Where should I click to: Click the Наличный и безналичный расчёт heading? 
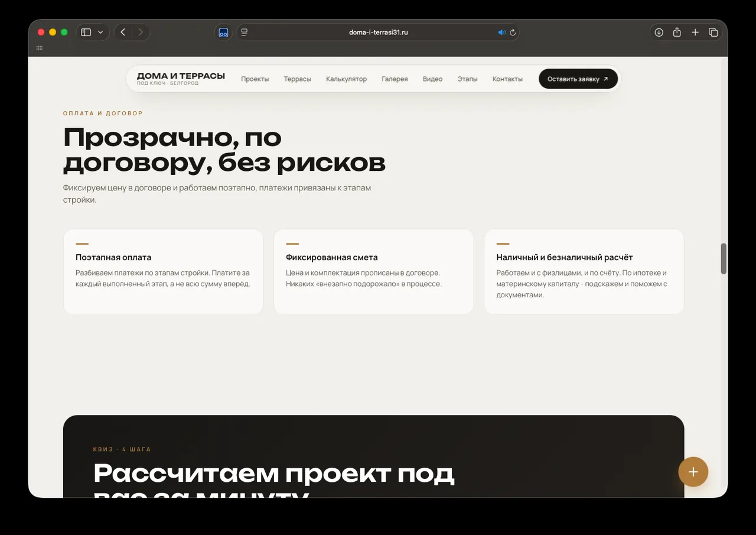pos(565,258)
